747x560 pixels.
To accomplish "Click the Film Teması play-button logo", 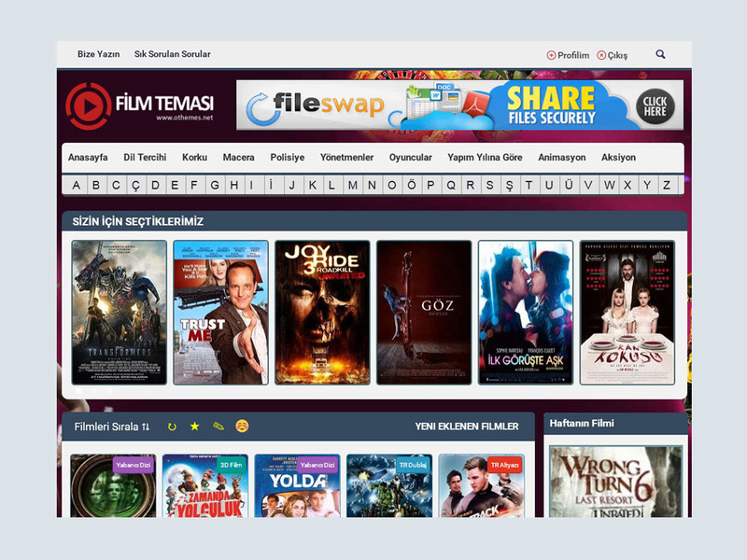I will 89,105.
